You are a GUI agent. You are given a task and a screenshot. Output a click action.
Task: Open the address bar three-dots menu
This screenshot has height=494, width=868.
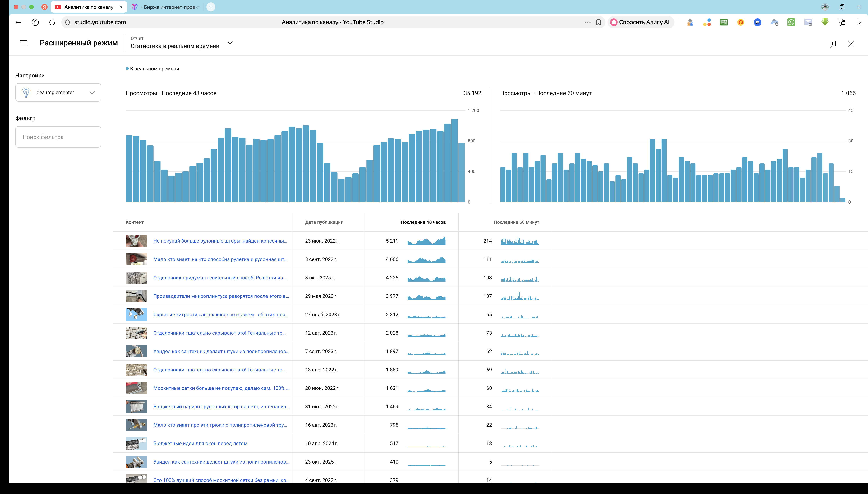[x=588, y=22]
